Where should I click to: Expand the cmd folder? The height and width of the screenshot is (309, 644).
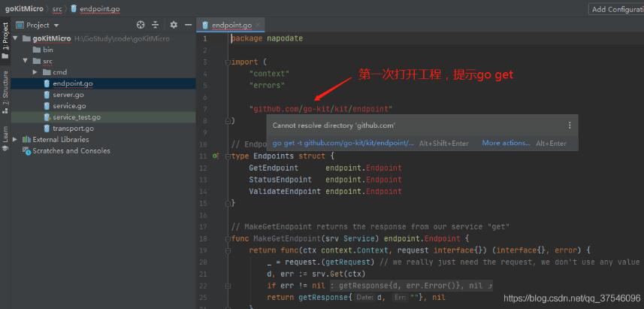(35, 72)
